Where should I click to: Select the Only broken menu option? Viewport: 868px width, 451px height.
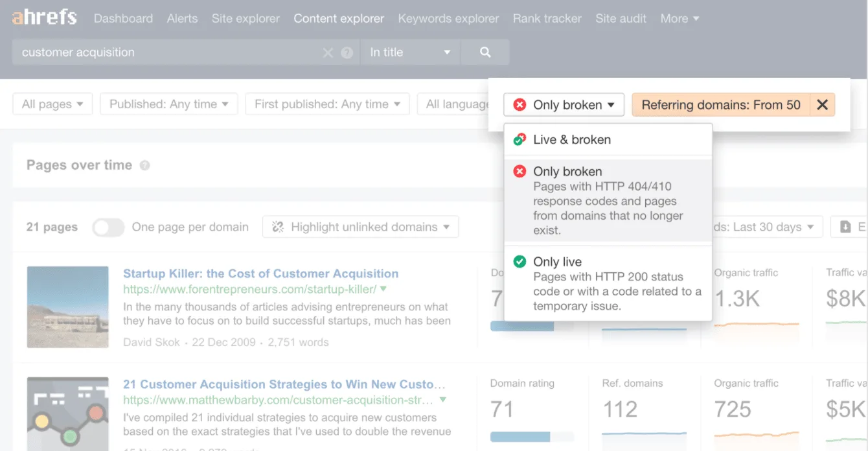(608, 200)
